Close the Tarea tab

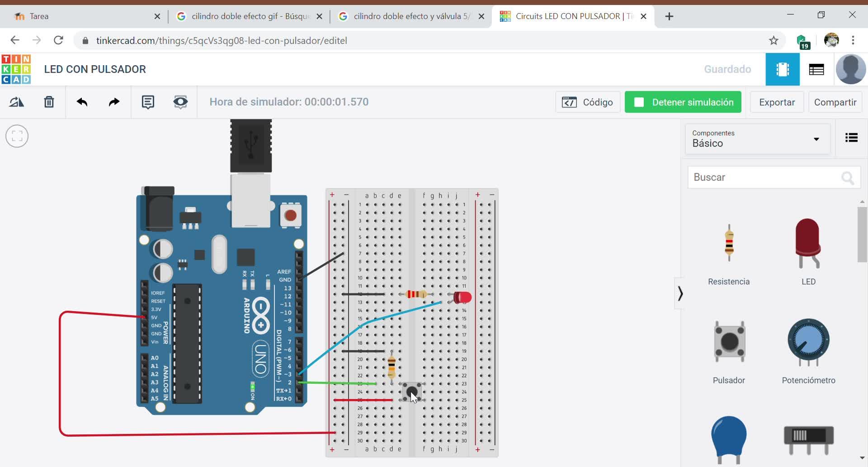coord(157,16)
